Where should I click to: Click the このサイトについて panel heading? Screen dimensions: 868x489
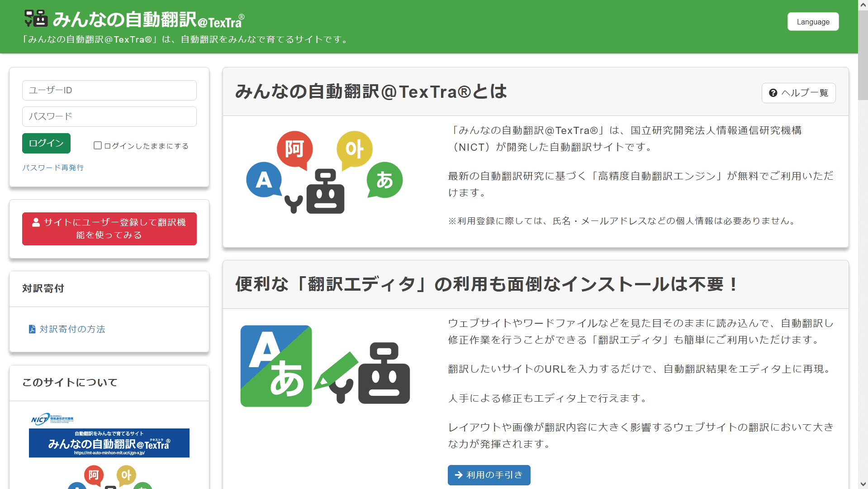click(70, 383)
